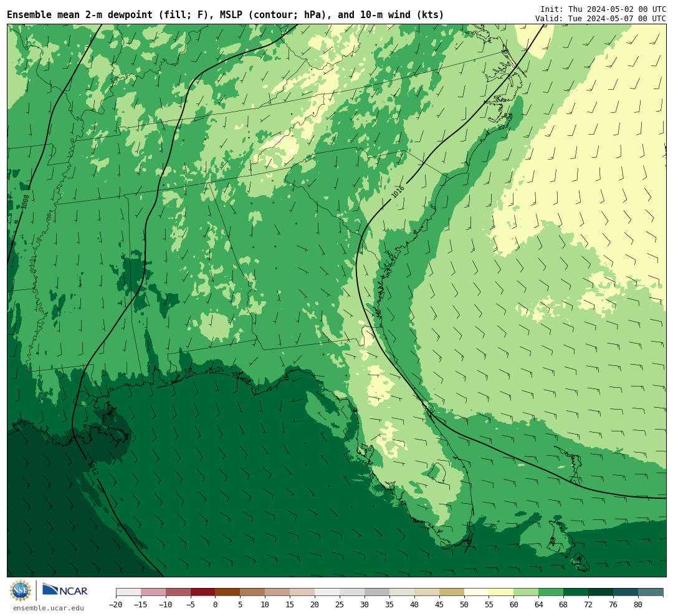The height and width of the screenshot is (616, 673).
Task: Click the colorbar tick label '0'
Action: pos(216,604)
